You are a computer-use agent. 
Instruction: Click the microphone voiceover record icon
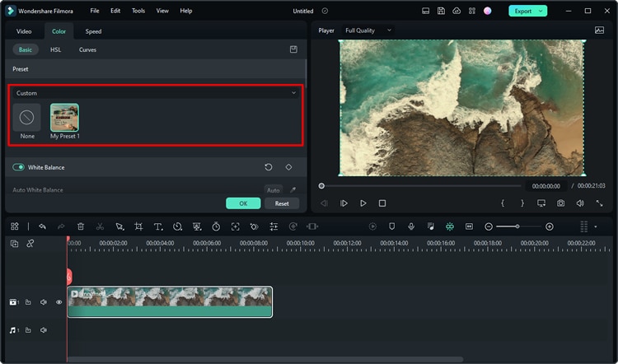[410, 226]
